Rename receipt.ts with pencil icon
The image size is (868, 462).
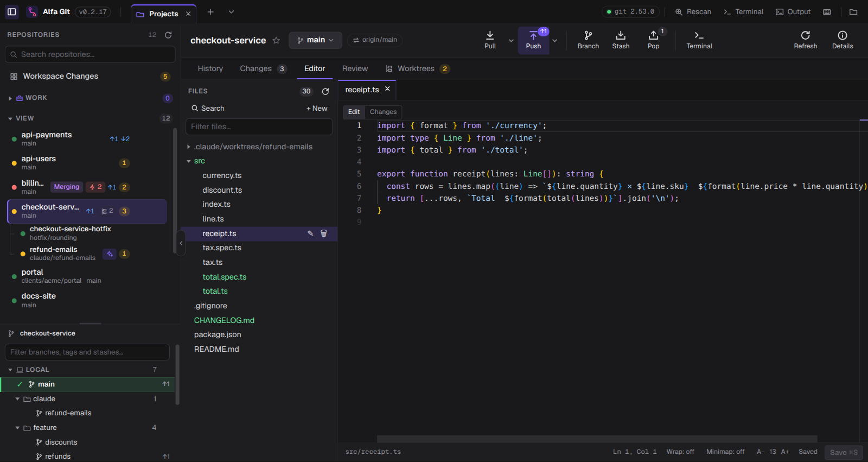(310, 233)
